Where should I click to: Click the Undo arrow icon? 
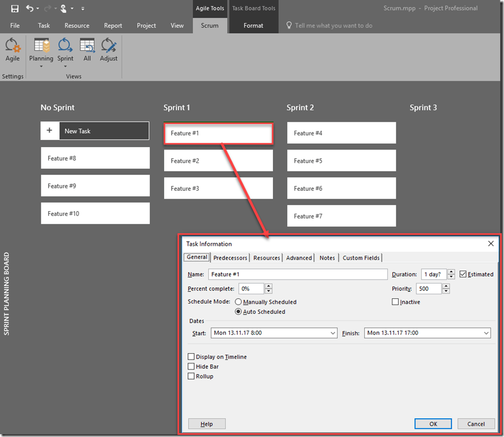click(x=29, y=8)
